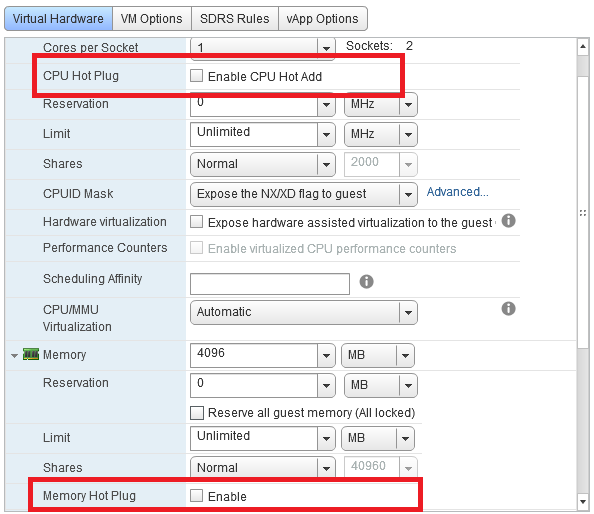Enable CPU Hot Add checkbox
The image size is (594, 514).
pyautogui.click(x=196, y=76)
